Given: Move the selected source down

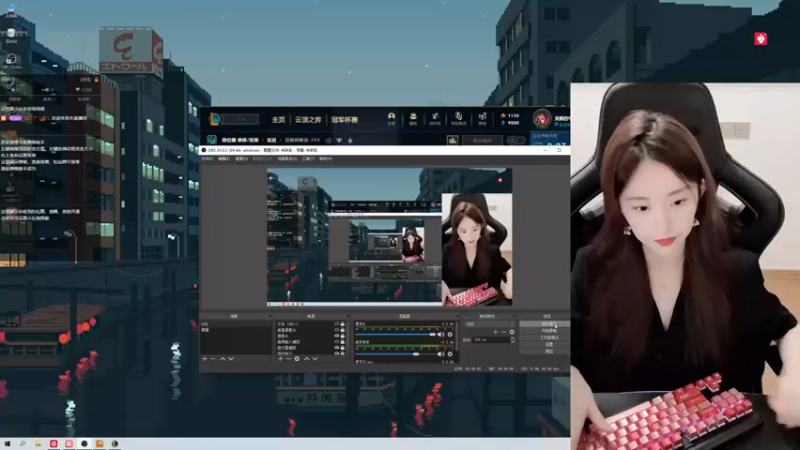Looking at the screenshot, I should [315, 359].
